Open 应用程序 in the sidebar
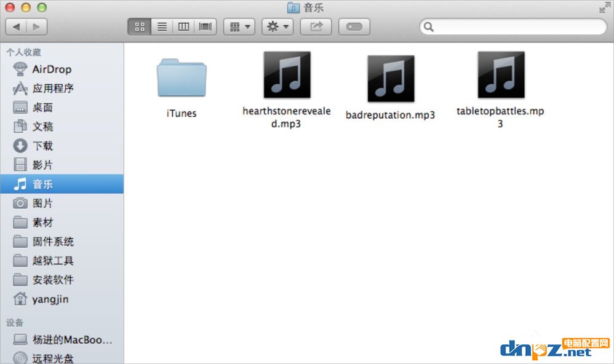 click(62, 89)
